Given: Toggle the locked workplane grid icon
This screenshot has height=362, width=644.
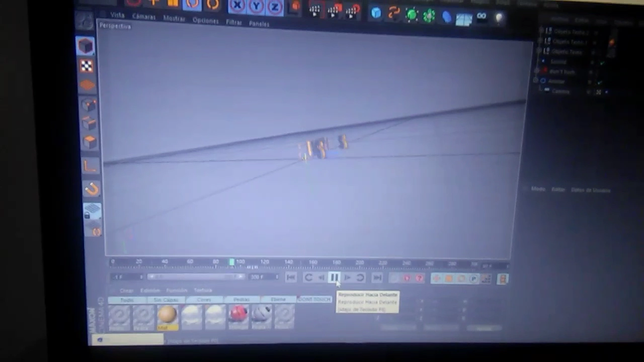Looking at the screenshot, I should click(92, 211).
